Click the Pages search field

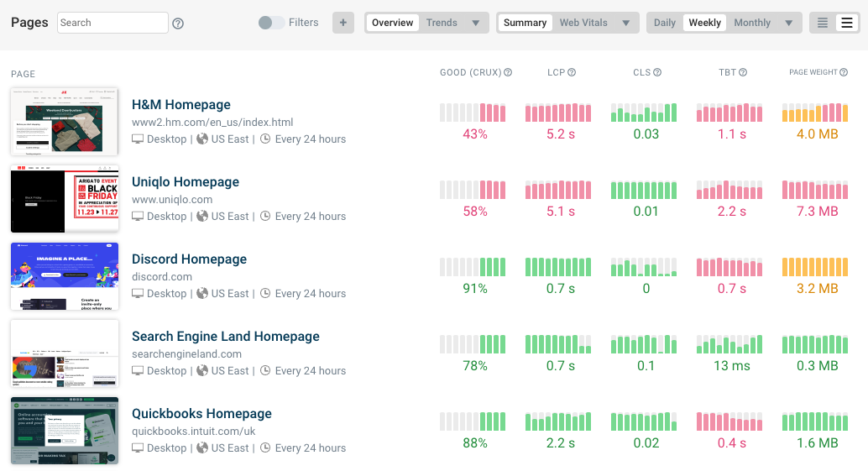coord(112,23)
